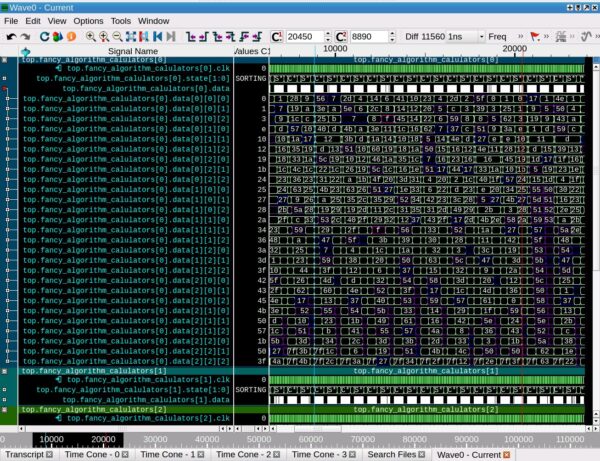Decrement the C2 cursor time stepper
This screenshot has width=600, height=461.
click(392, 40)
